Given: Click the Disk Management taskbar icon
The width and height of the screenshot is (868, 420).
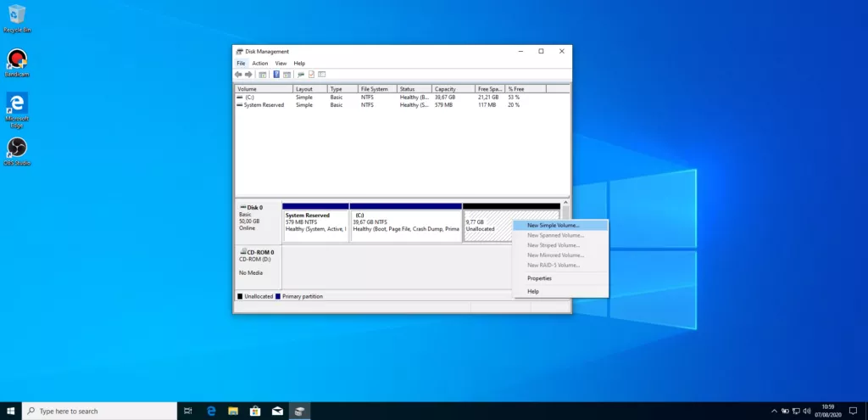Looking at the screenshot, I should (298, 411).
